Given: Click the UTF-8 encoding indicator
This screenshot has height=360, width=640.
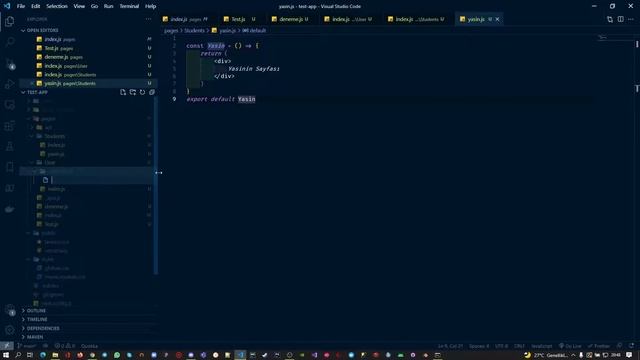Looking at the screenshot, I should tap(501, 346).
